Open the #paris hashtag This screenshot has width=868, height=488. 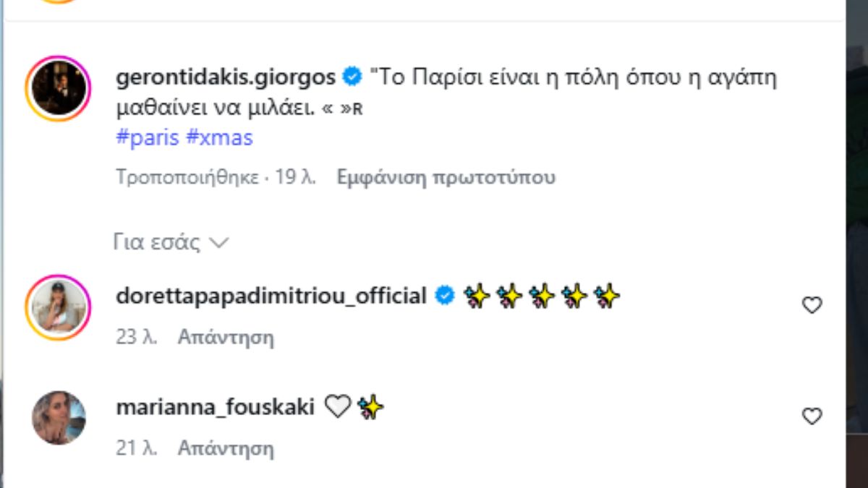148,137
